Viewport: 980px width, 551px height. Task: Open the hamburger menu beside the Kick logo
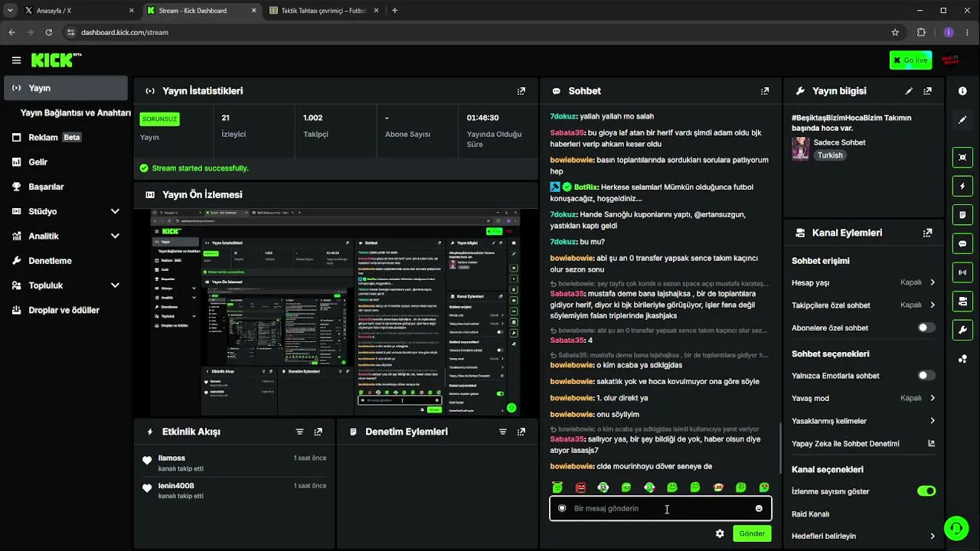click(x=16, y=60)
